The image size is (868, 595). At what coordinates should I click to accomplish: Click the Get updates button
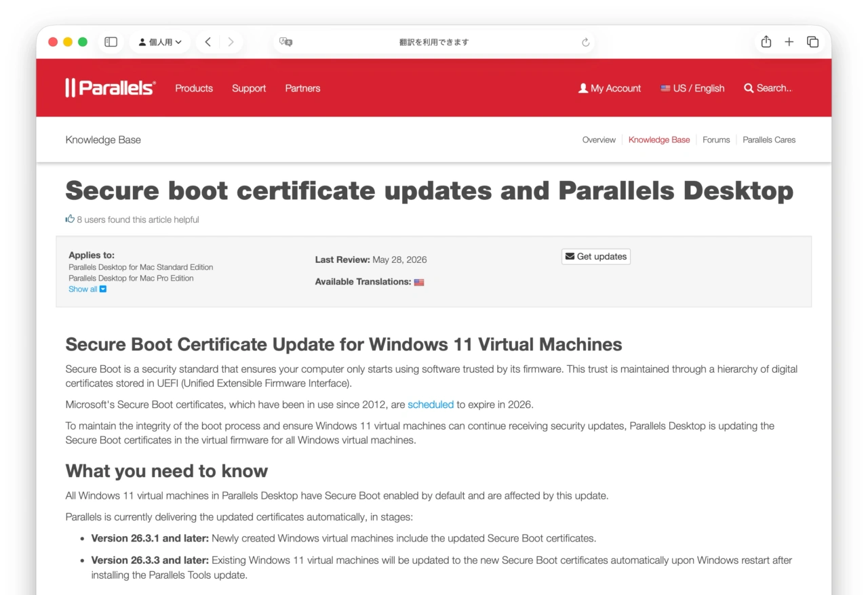coord(596,257)
